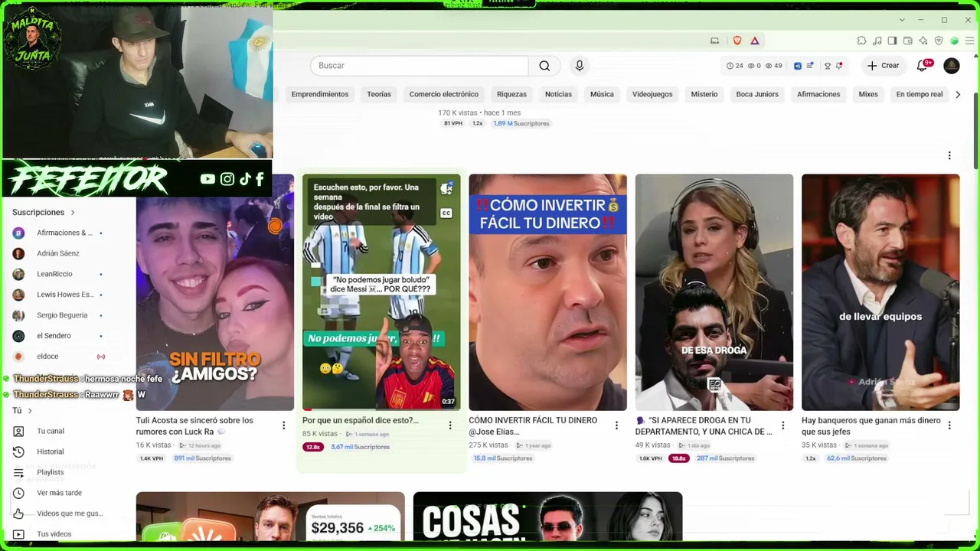Viewport: 980px width, 551px height.
Task: Open the 'DE ESA DROGA' short thumbnail
Action: click(714, 292)
